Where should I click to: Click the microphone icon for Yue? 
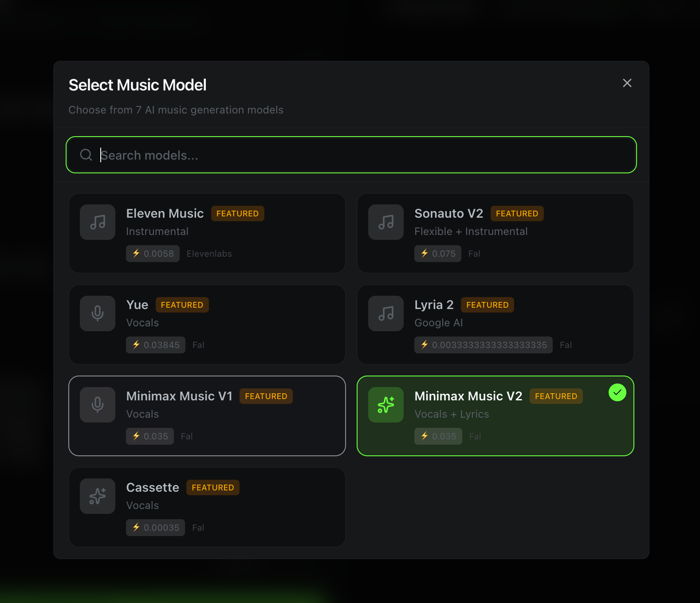point(98,313)
